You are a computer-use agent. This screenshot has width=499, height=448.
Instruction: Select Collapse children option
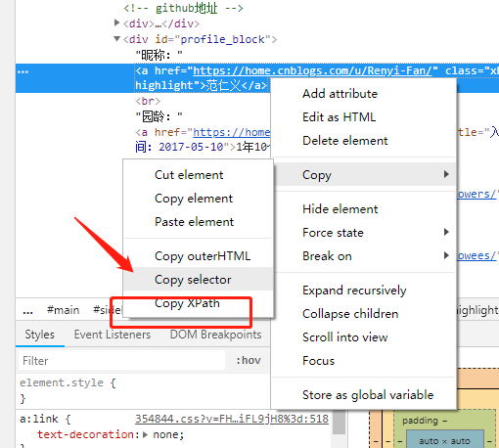coord(350,314)
